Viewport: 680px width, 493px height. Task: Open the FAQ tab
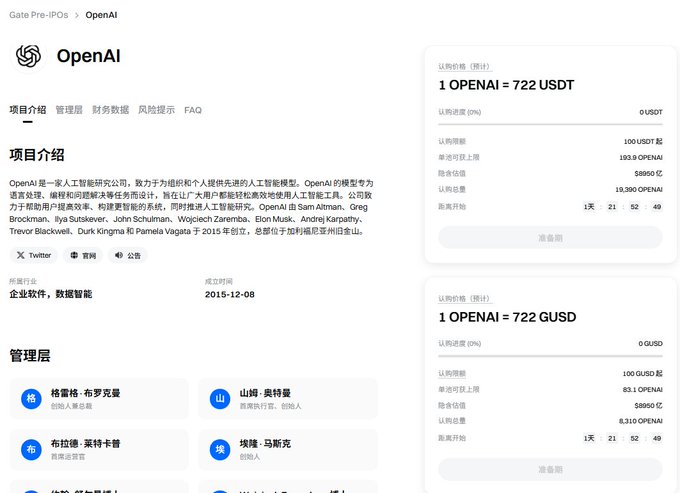(193, 110)
